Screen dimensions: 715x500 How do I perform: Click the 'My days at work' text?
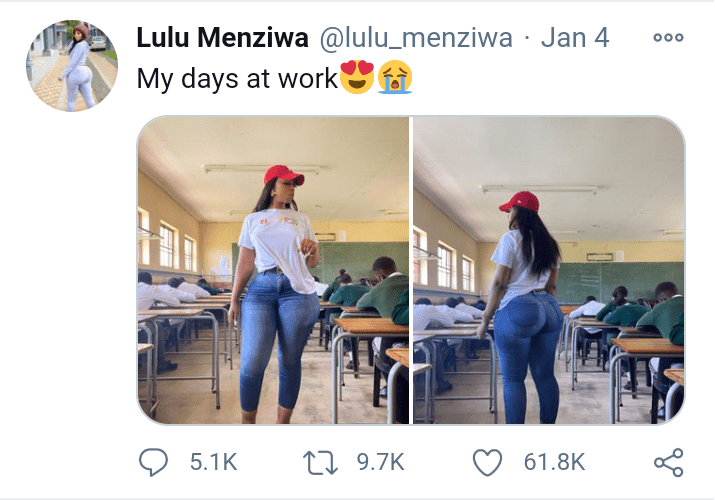click(237, 79)
